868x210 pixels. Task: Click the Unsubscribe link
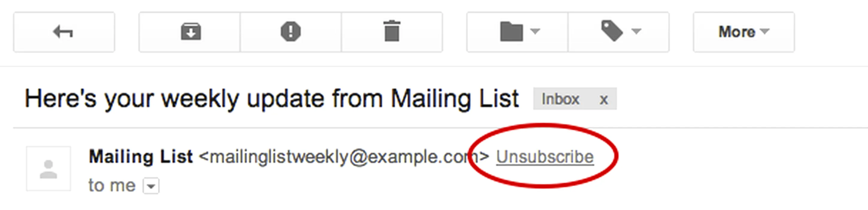[x=545, y=157]
